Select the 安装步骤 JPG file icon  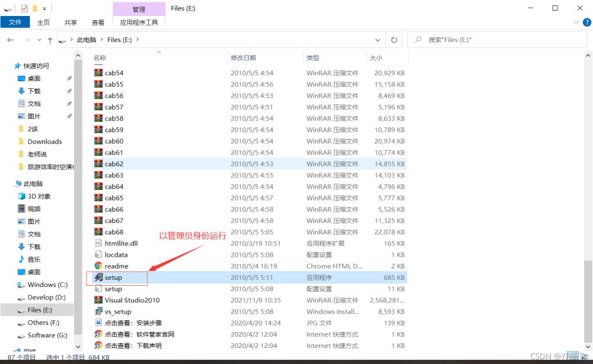coord(98,323)
